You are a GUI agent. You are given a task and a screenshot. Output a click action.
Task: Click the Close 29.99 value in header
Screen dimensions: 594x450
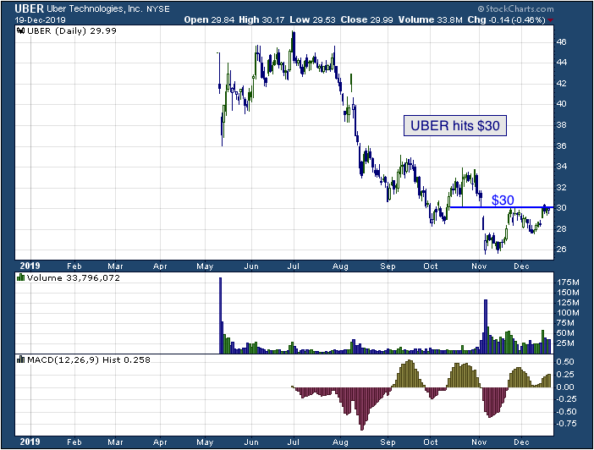tap(367, 20)
